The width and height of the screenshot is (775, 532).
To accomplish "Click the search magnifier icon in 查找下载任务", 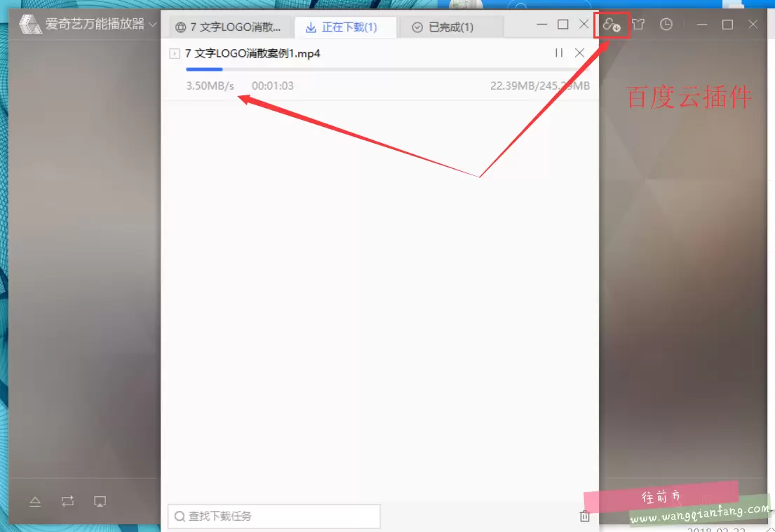I will point(180,516).
